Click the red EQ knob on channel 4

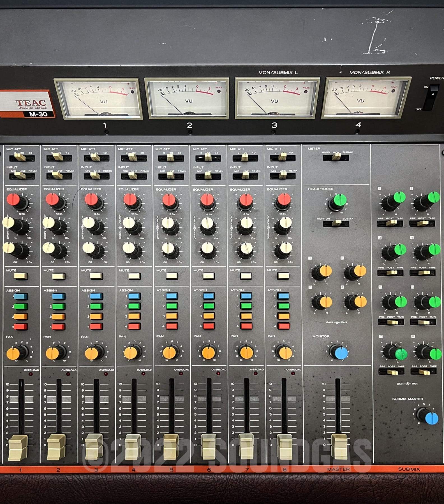pyautogui.click(x=131, y=201)
